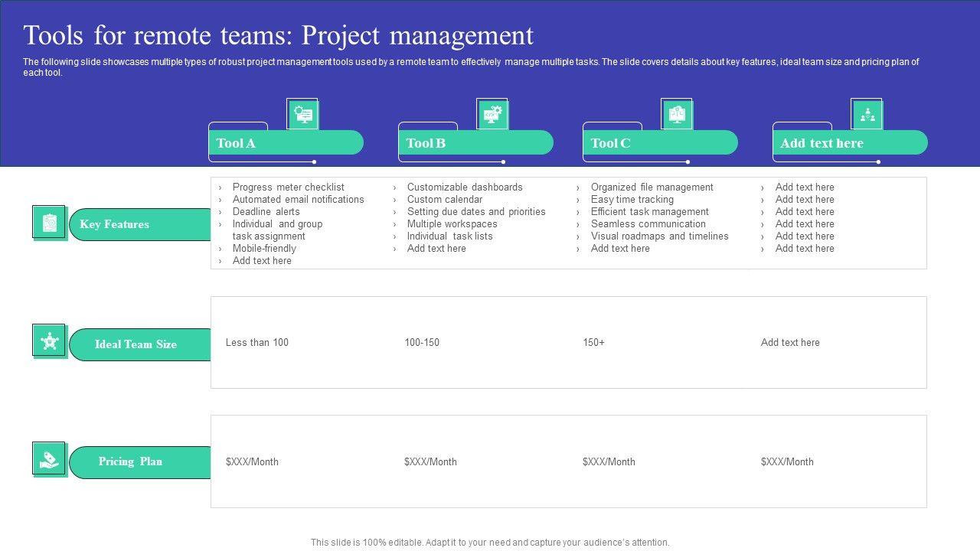This screenshot has width=980, height=551.
Task: Click the code gear icon above Tool B
Action: [x=492, y=115]
